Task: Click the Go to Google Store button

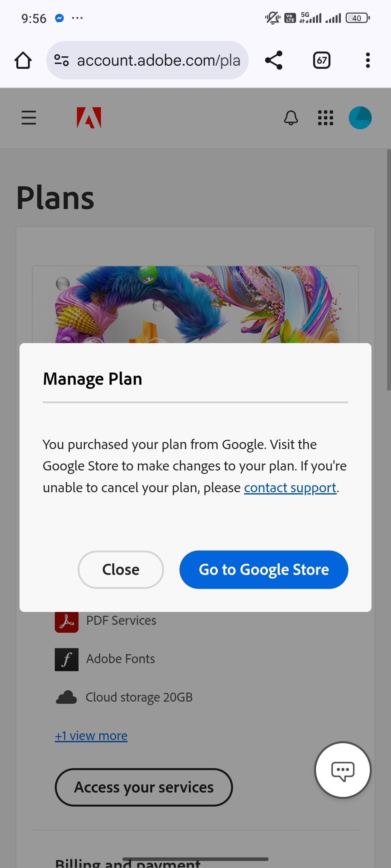Action: coord(263,569)
